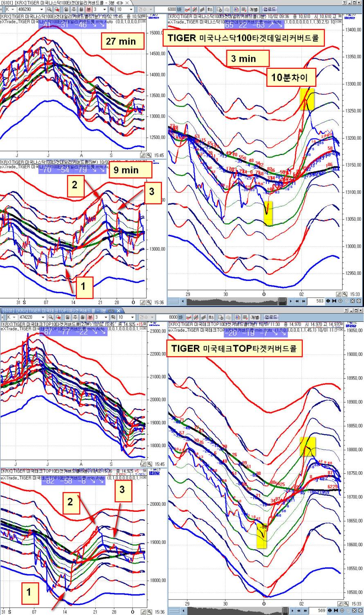Viewport: 364px width, 615px height.
Task: Click the fast-forward arrows next to the 583 field
Action: pos(303,301)
